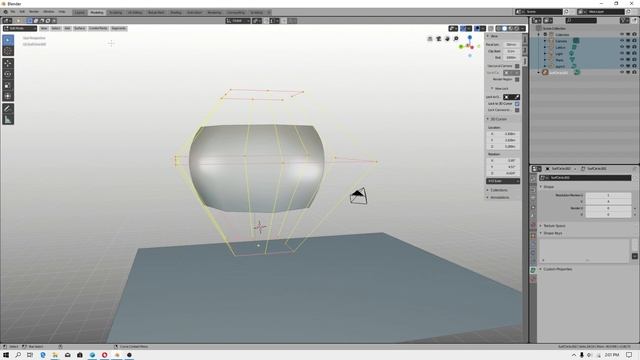Open the Object Data properties tab icon
The height and width of the screenshot is (360, 640).
pyautogui.click(x=533, y=270)
